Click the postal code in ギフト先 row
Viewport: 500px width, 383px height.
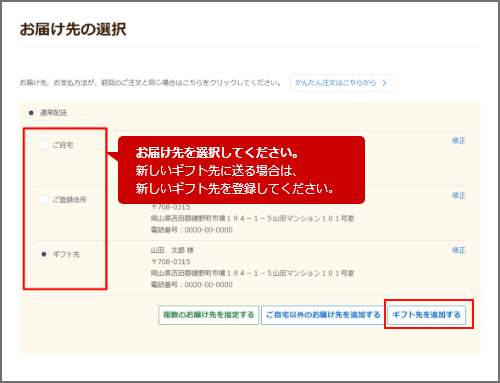coord(170,262)
